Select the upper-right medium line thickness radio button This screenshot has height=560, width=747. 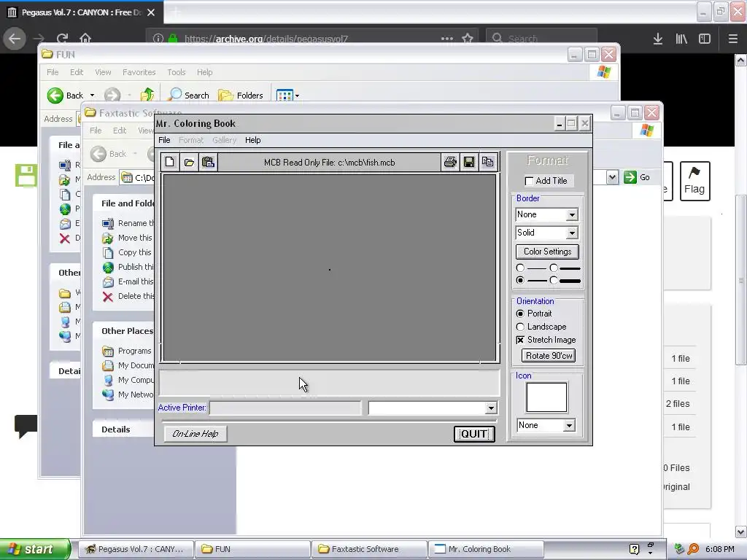tap(554, 268)
